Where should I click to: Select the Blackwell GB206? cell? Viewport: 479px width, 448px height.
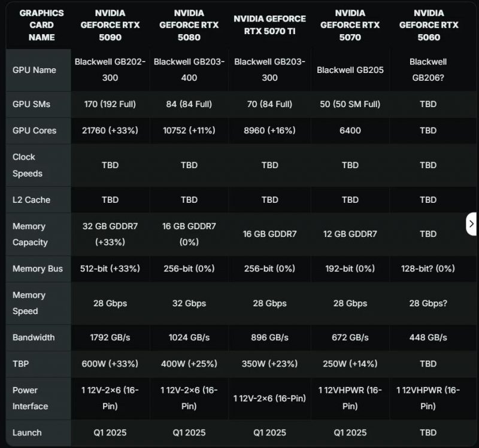(428, 69)
